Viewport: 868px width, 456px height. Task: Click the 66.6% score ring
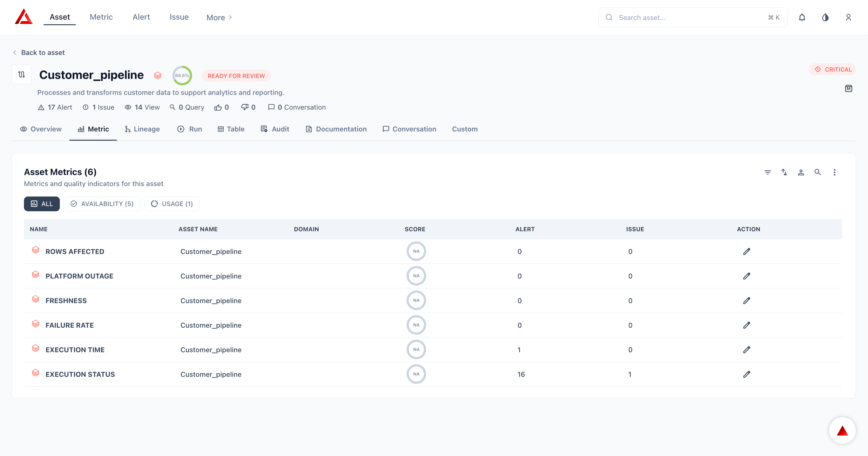click(x=182, y=76)
